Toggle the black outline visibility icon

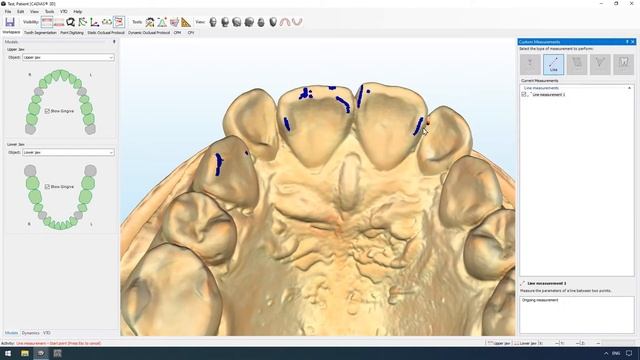click(71, 22)
